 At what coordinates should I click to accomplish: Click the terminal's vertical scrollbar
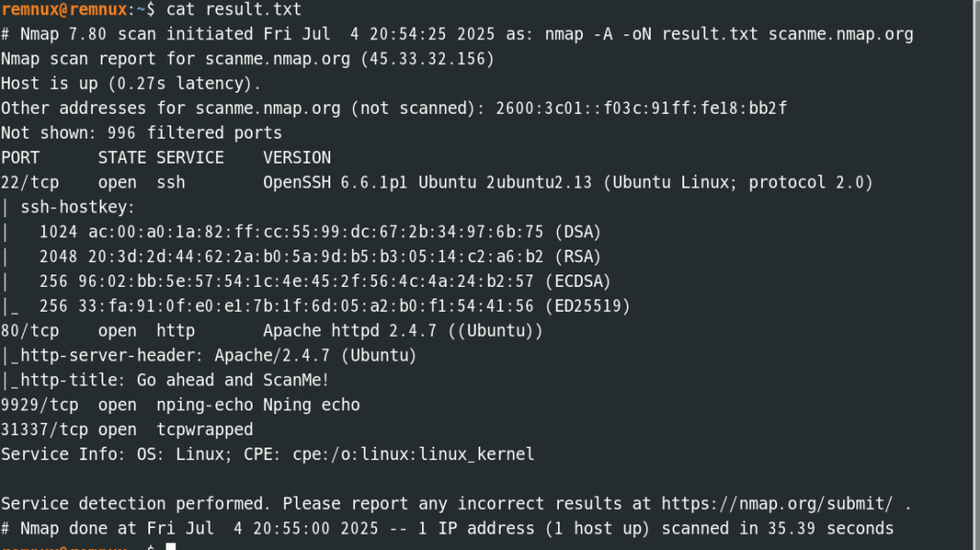976,275
